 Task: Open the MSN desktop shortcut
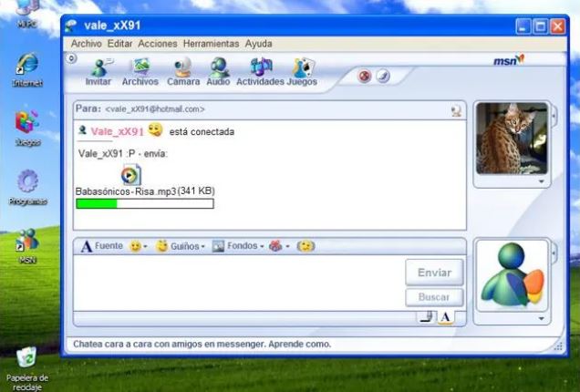click(x=27, y=246)
